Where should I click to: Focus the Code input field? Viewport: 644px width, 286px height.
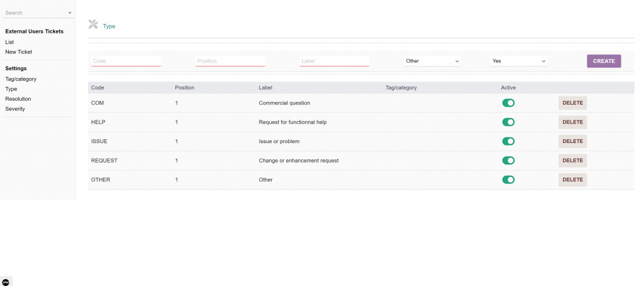pyautogui.click(x=126, y=61)
